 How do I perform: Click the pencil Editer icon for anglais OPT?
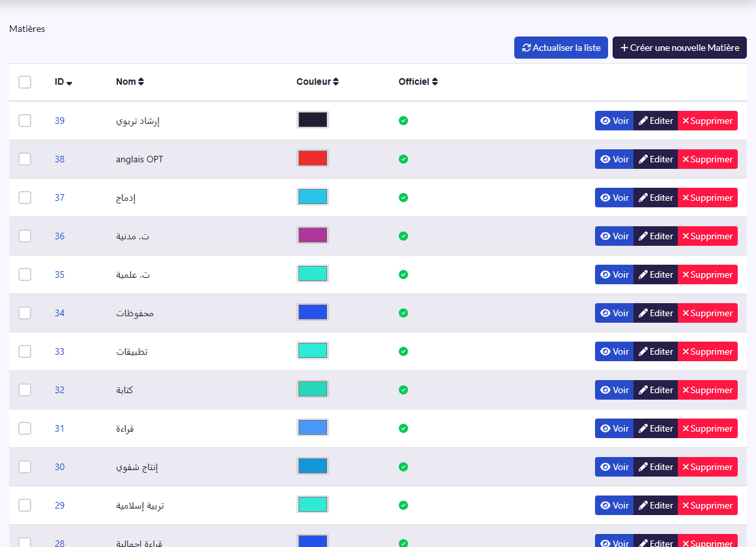[643, 159]
